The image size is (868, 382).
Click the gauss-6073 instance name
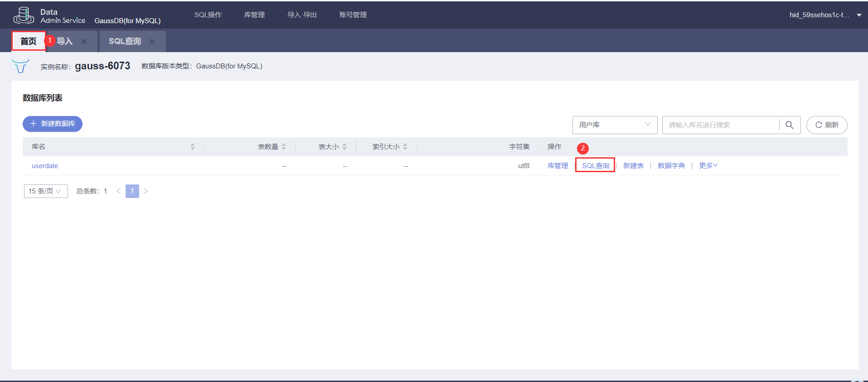102,66
